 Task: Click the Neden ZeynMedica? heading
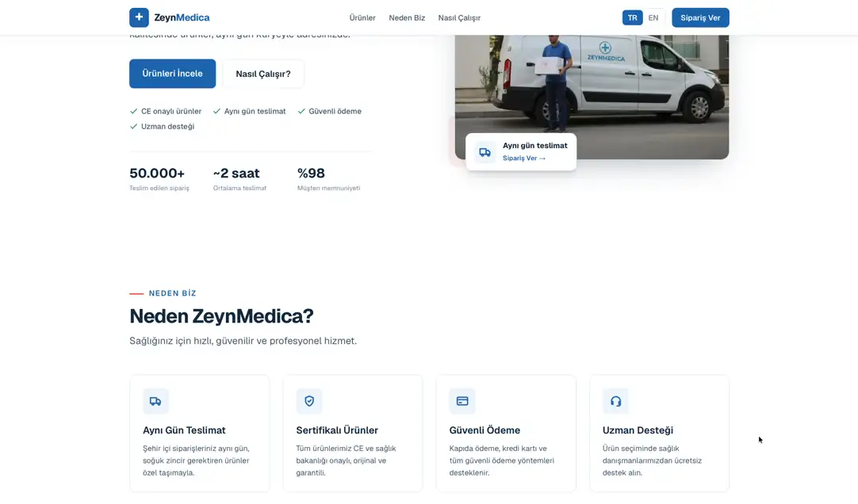(221, 316)
